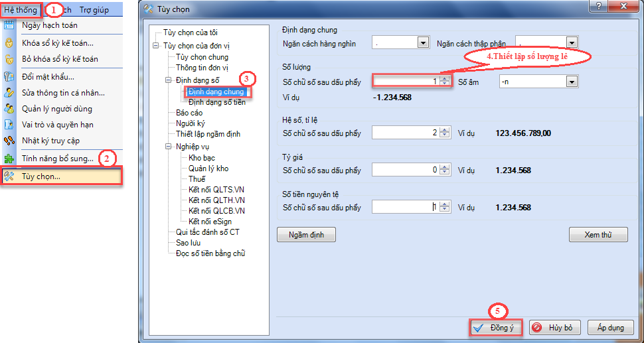The image size is (644, 343).
Task: Select Định dạng số tiền in tree
Action: coord(217,102)
